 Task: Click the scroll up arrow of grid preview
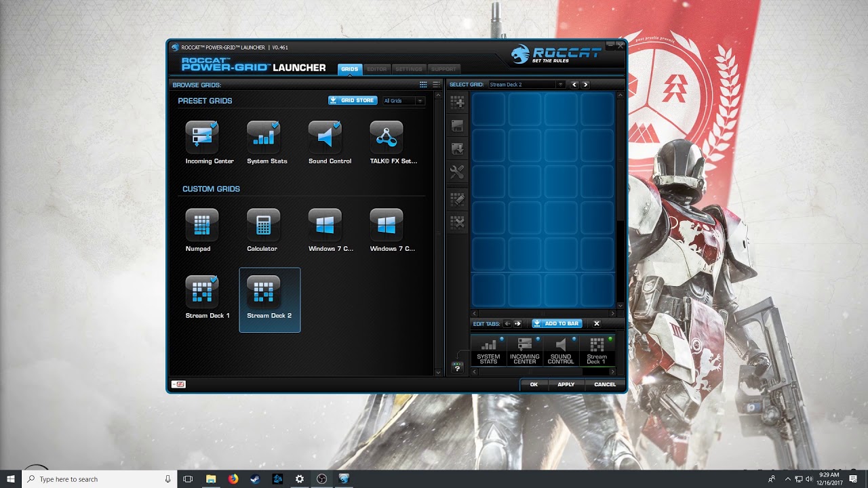click(620, 96)
